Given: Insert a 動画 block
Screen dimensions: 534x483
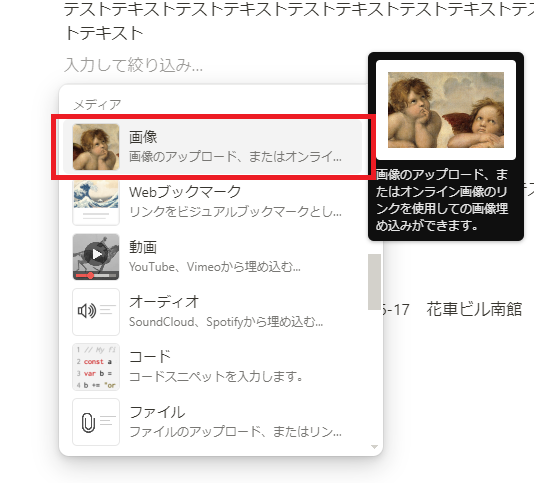Looking at the screenshot, I should pos(213,257).
